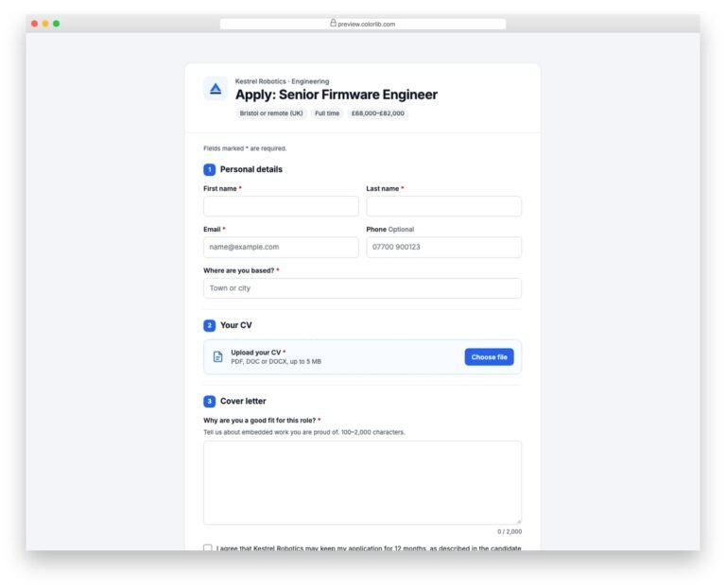Click the Full time tag
Image resolution: width=726 pixels, height=588 pixels.
pyautogui.click(x=327, y=113)
